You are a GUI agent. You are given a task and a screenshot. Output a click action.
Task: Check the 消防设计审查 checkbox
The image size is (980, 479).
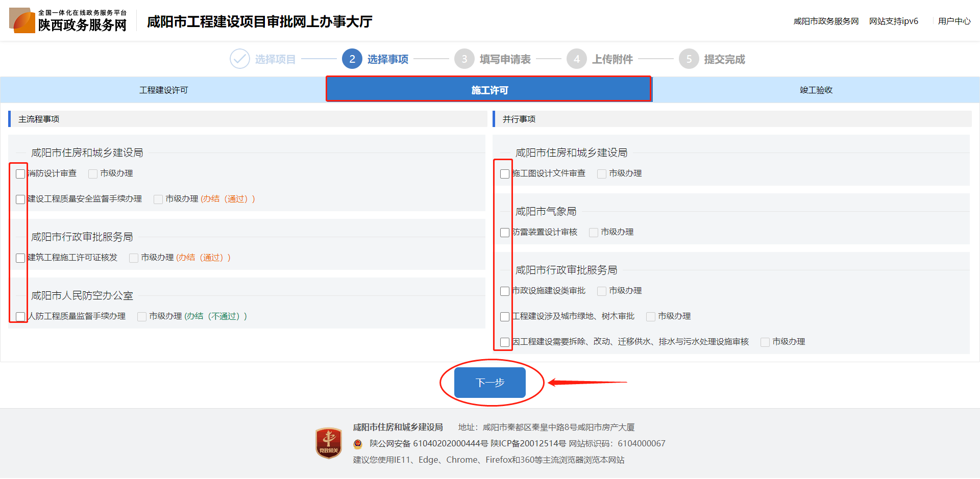[x=20, y=174]
